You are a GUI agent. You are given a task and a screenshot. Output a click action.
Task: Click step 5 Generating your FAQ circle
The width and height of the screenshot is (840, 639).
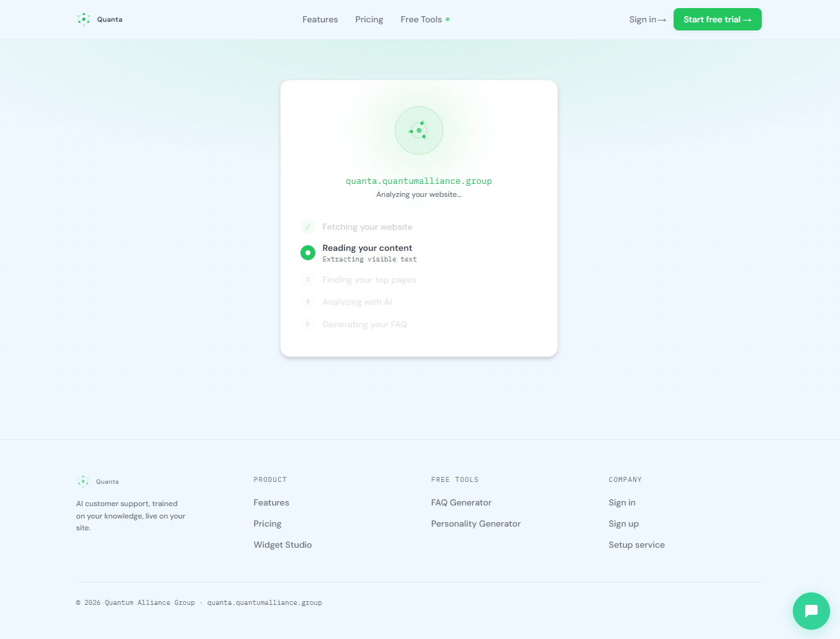(x=307, y=324)
